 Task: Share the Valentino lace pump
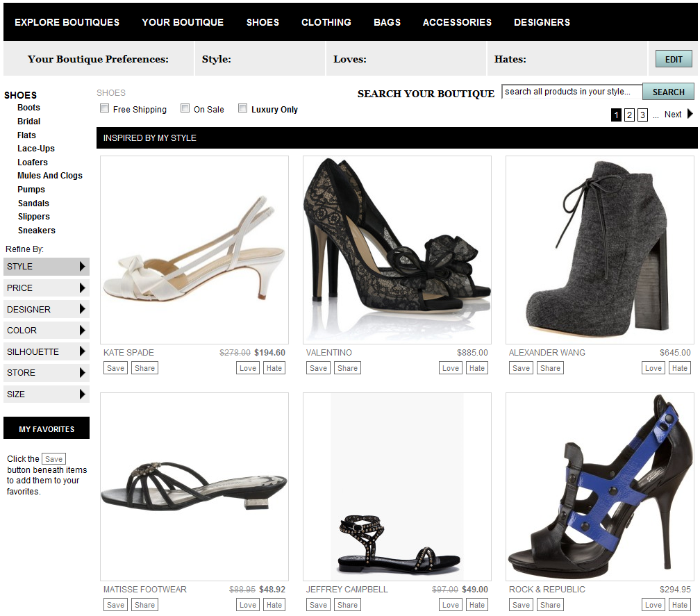(347, 368)
